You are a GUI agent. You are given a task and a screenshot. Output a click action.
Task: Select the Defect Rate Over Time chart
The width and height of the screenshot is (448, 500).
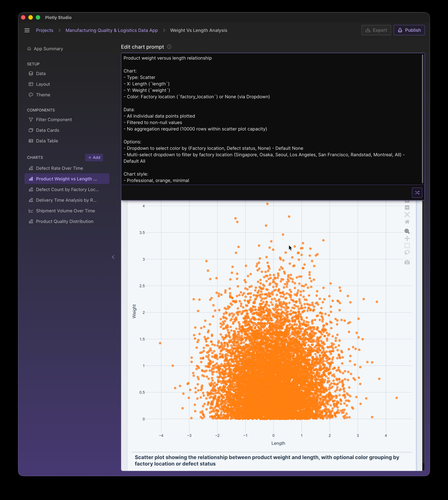[59, 168]
